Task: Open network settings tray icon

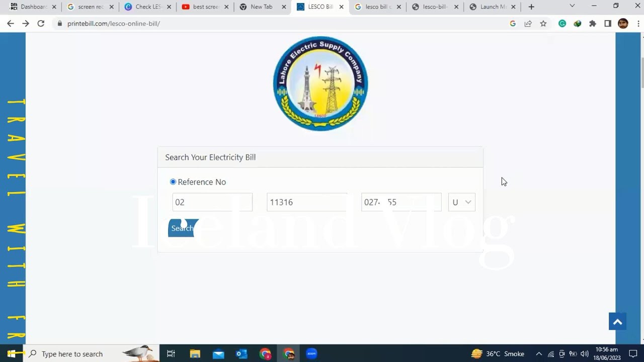Action: click(x=551, y=353)
